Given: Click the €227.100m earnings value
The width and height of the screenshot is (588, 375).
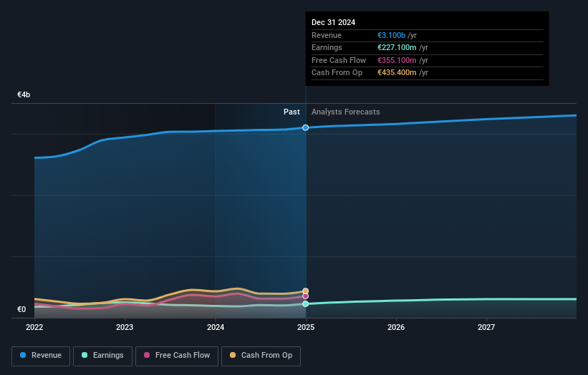Looking at the screenshot, I should (x=397, y=47).
